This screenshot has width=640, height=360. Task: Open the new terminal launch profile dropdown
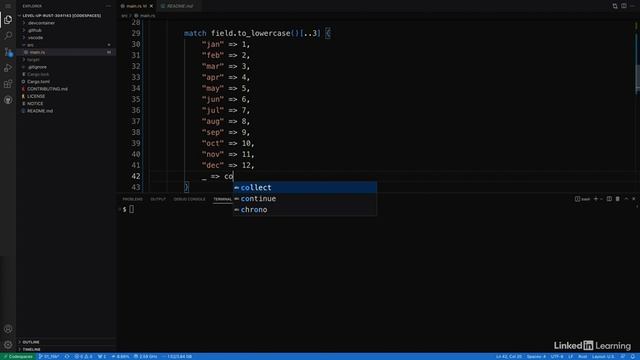tap(601, 199)
